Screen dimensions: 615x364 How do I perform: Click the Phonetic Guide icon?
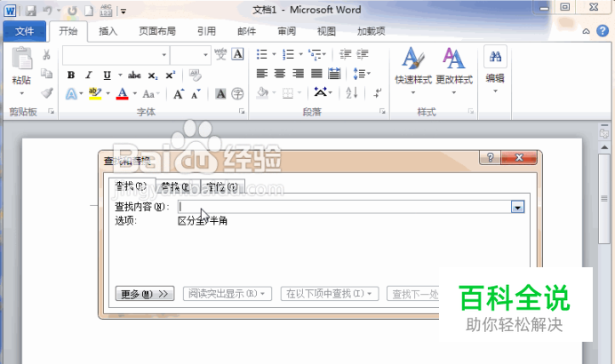tap(220, 54)
